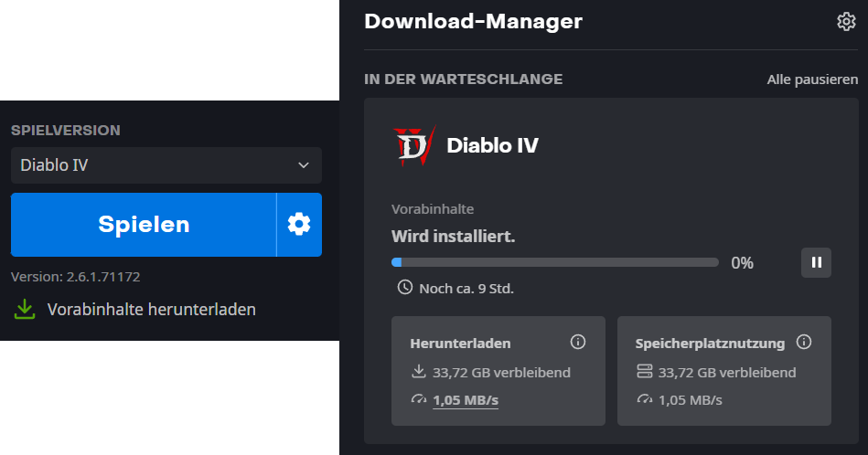
Task: Click the blue Spielen button
Action: pos(144,225)
